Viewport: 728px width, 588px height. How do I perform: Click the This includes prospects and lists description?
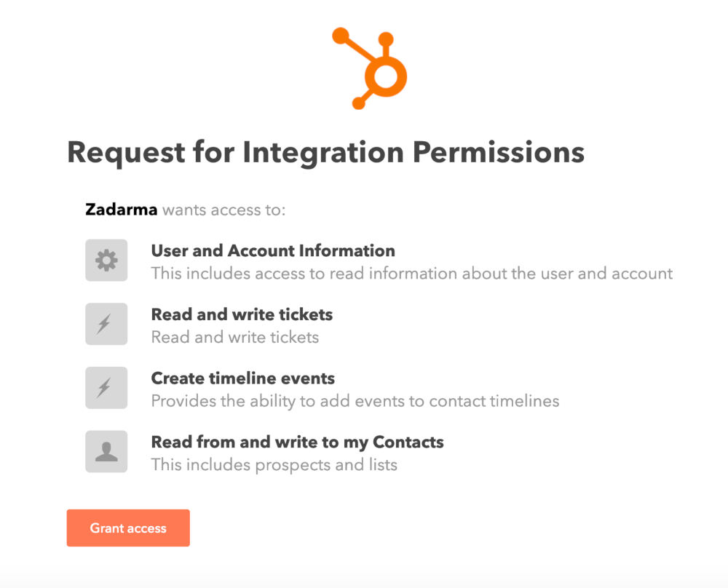coord(273,465)
